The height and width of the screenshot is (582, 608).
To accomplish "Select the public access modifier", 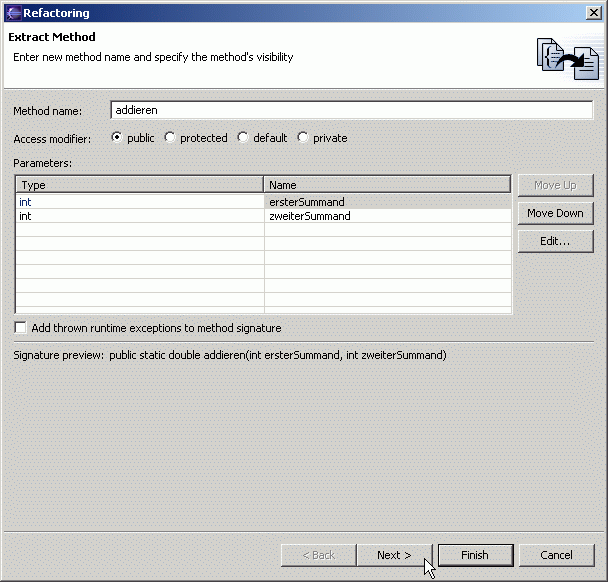I will 118,138.
